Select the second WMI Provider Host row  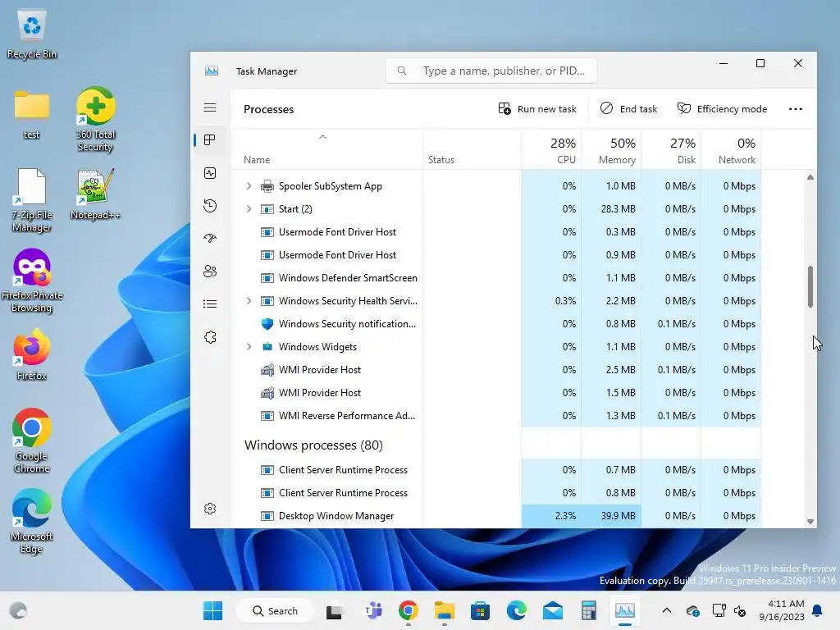(x=496, y=392)
